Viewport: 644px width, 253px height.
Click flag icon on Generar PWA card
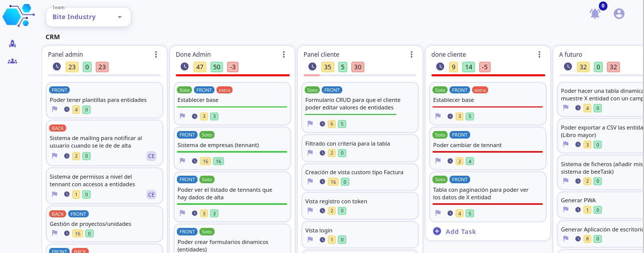566,209
